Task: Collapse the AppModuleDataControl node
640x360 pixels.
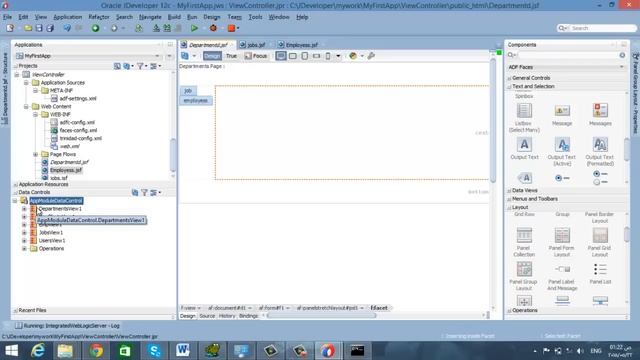Action: pos(15,201)
